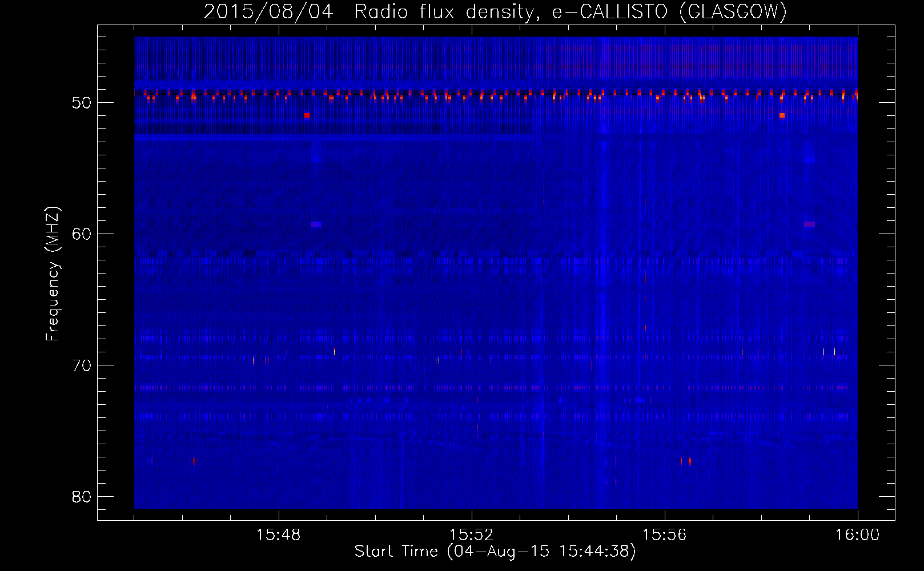The image size is (924, 571).
Task: Click the plot title with the 2015/08/04 date
Action: pos(495,11)
